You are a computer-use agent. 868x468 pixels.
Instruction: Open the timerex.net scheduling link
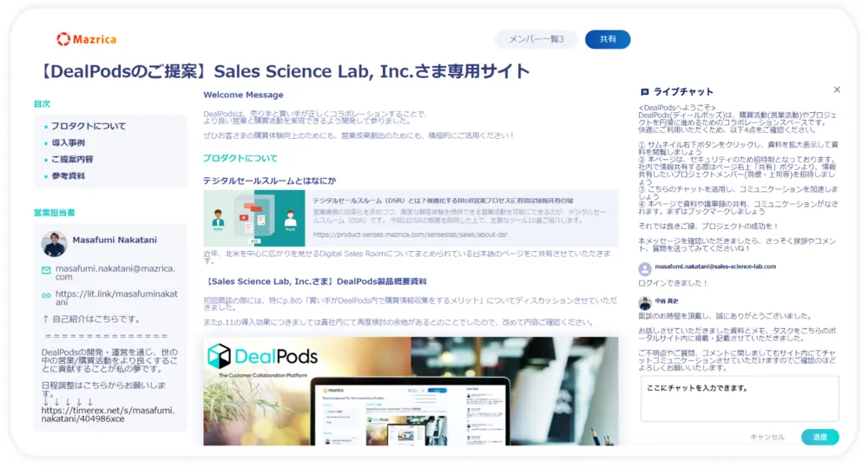pyautogui.click(x=108, y=415)
